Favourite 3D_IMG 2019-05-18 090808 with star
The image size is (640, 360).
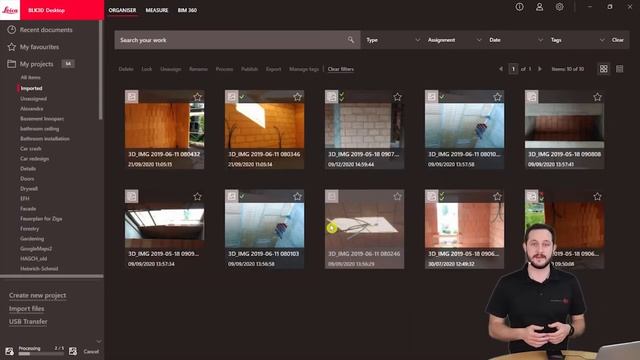597,97
